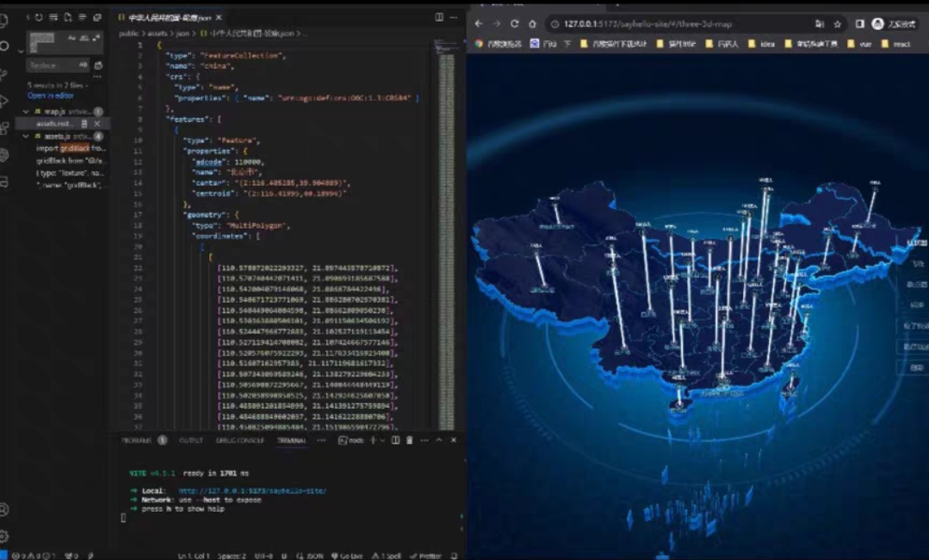Maximize the panel with the up chevron
929x560 pixels.
[x=439, y=440]
